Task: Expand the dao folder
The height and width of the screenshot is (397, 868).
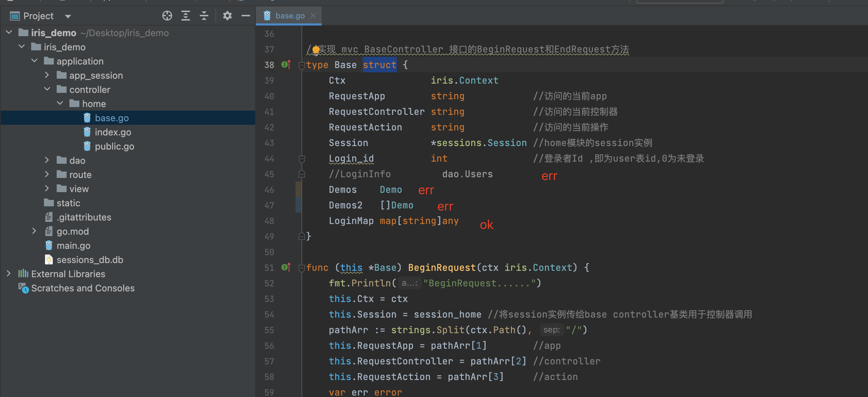Action: coord(47,160)
